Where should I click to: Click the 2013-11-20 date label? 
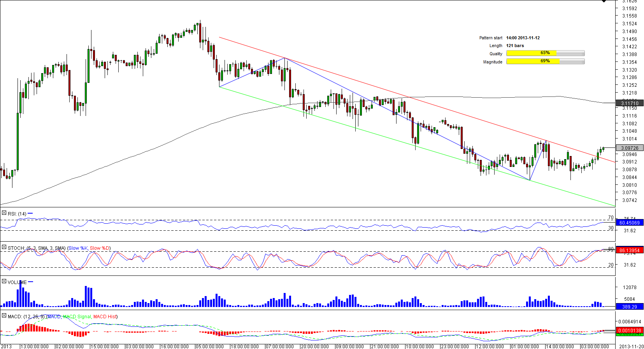pyautogui.click(x=631, y=346)
